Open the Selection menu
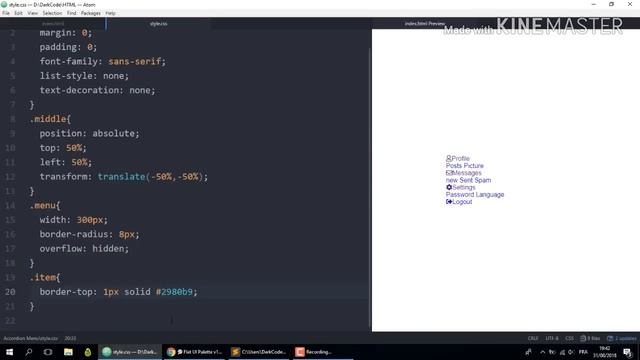Screen dimensions: 640x360 52,13
